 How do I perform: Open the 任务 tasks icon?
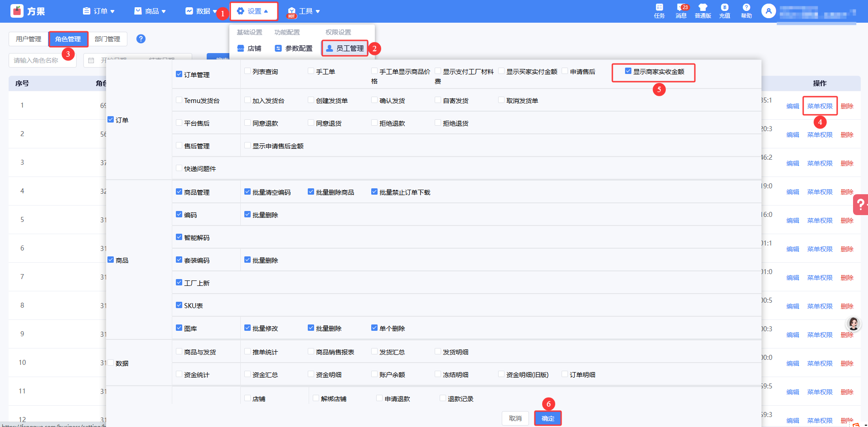[x=659, y=8]
